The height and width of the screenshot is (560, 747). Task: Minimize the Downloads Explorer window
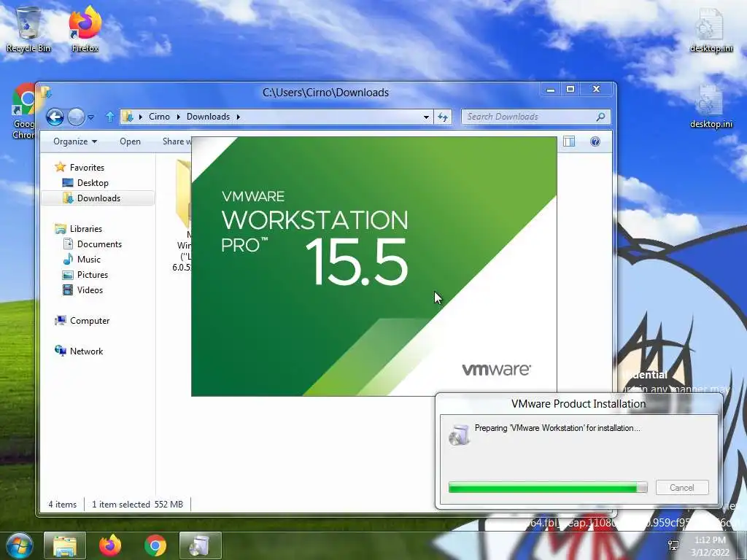551,90
